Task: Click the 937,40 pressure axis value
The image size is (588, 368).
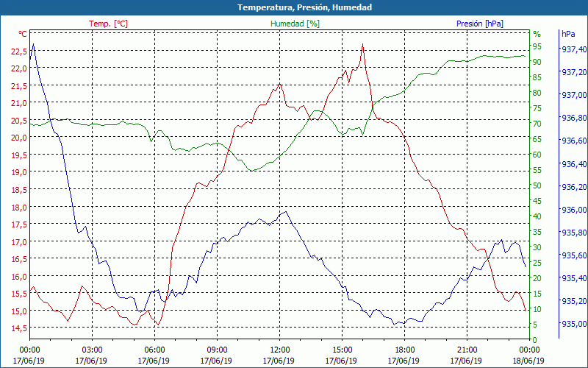Action: pyautogui.click(x=573, y=49)
